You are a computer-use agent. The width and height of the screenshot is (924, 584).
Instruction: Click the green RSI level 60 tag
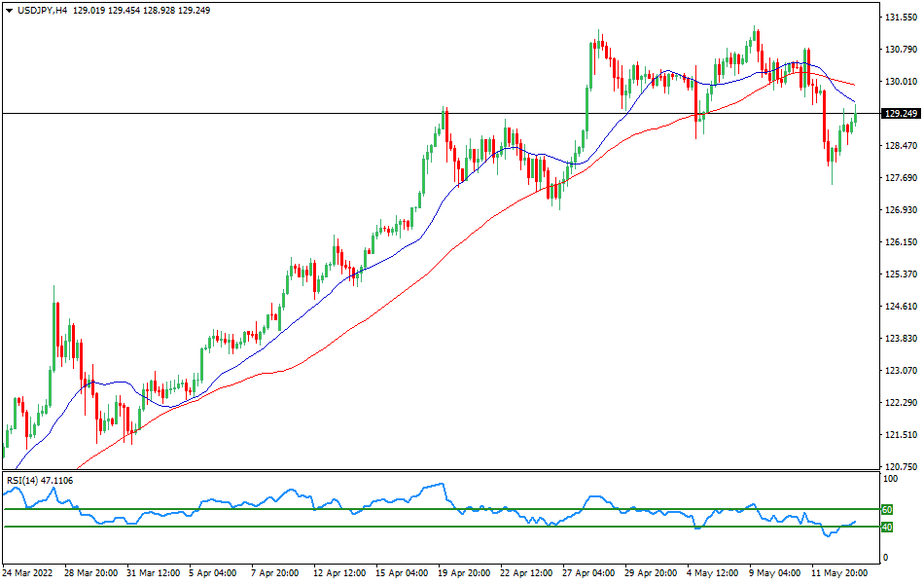coord(886,509)
